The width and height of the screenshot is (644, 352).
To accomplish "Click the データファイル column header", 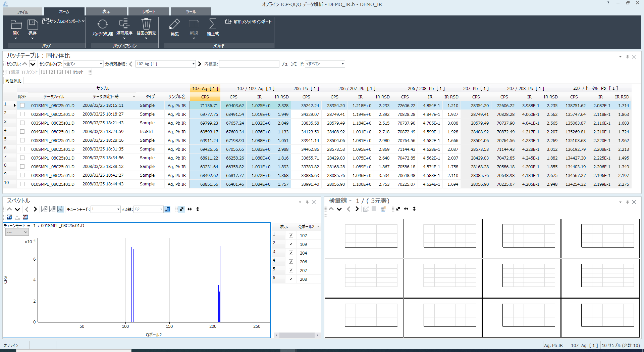I will [54, 97].
